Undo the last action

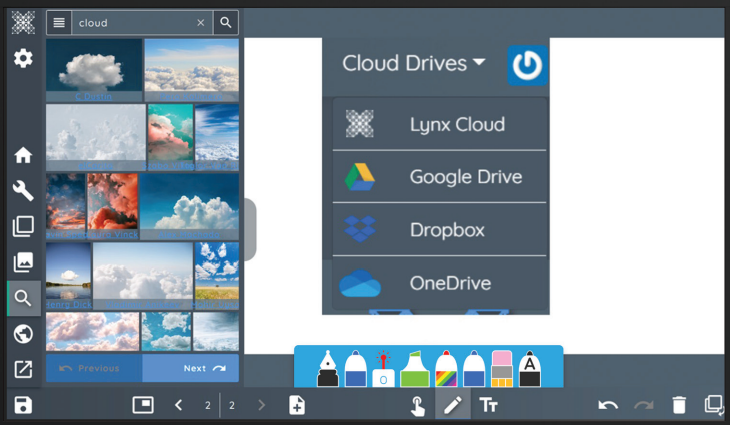pos(608,405)
